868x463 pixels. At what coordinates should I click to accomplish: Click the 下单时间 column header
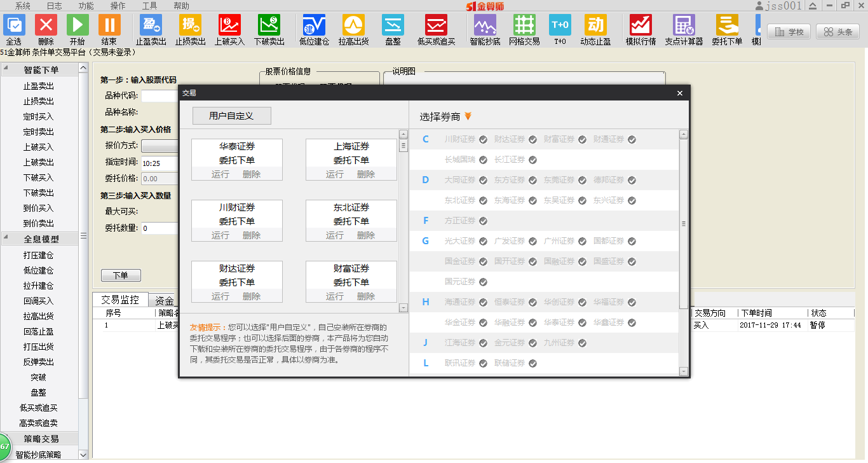tap(772, 313)
